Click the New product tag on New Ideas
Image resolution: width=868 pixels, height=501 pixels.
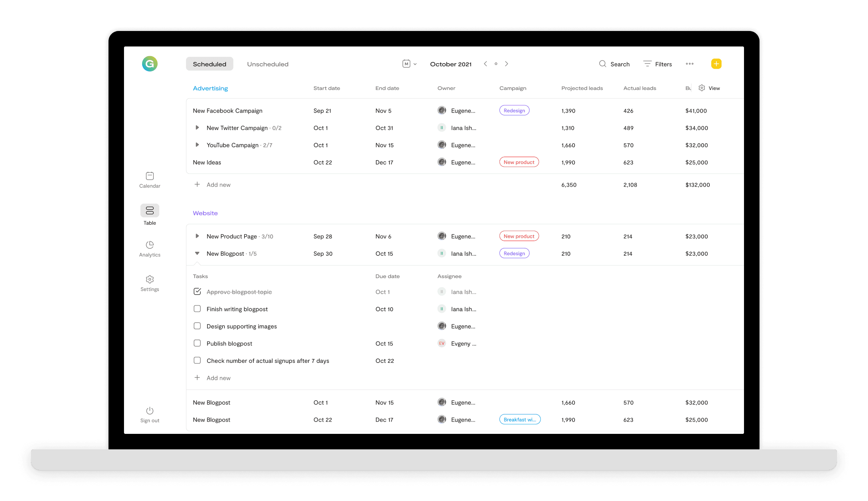pyautogui.click(x=519, y=162)
